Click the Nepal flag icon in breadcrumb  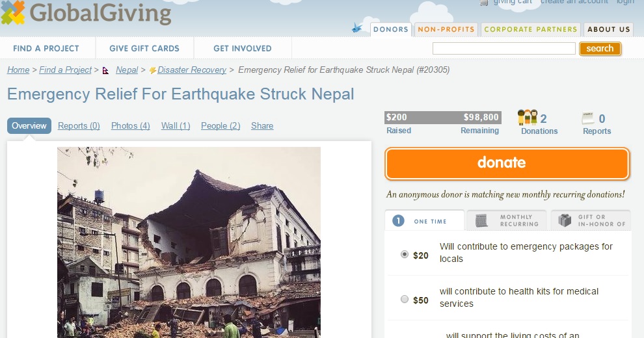click(x=105, y=70)
